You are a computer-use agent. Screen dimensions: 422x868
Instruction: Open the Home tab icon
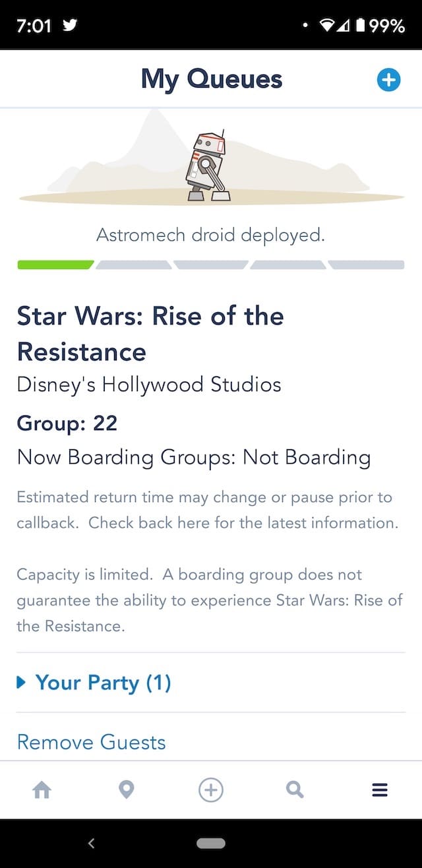(42, 790)
